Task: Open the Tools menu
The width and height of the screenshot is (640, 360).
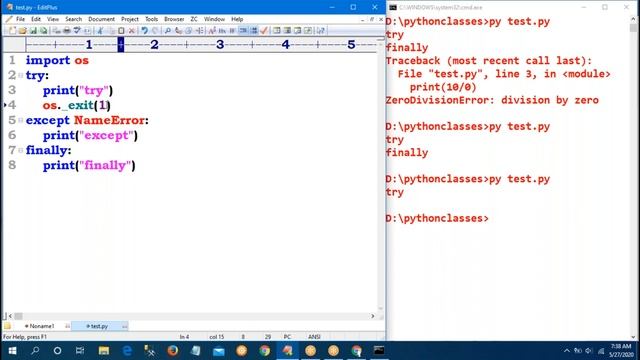Action: coord(151,19)
